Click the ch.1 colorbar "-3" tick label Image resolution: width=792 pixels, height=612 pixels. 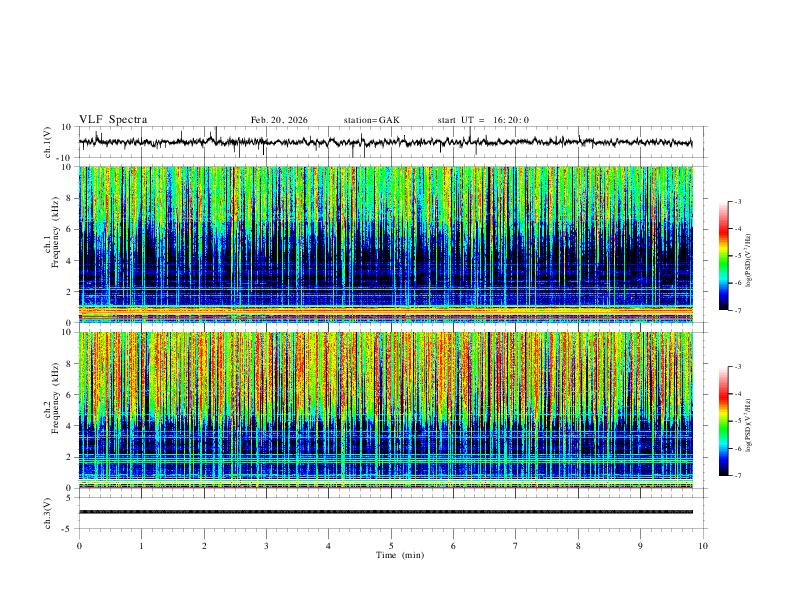tap(737, 201)
